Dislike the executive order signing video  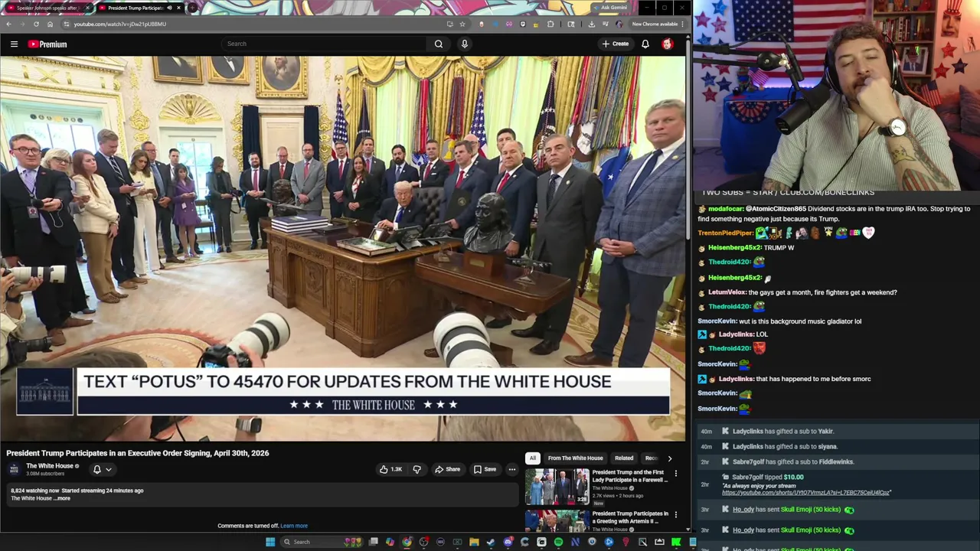click(x=417, y=469)
